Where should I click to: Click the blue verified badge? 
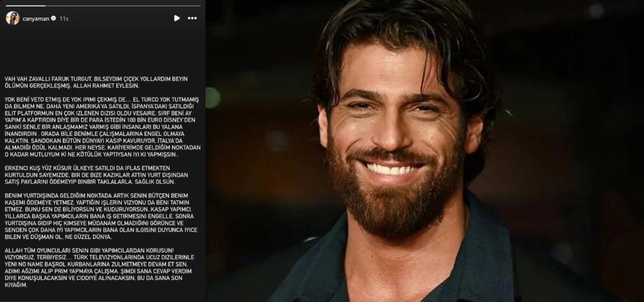tap(53, 19)
